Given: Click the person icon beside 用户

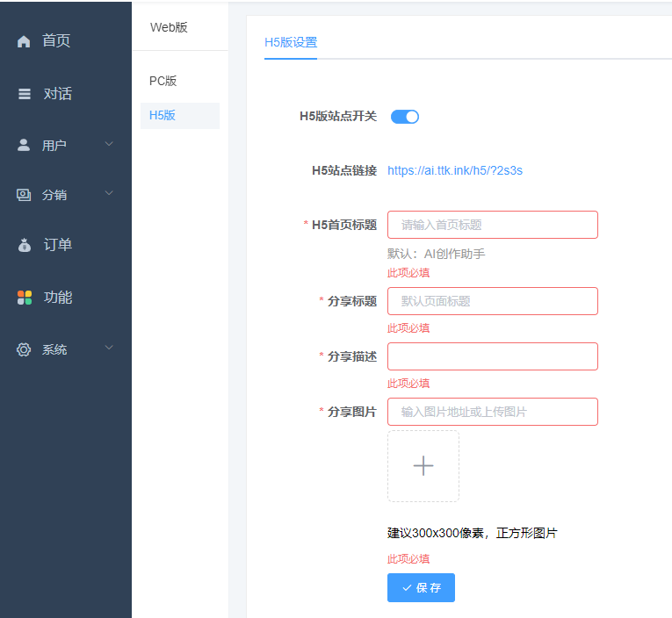Looking at the screenshot, I should 24,145.
